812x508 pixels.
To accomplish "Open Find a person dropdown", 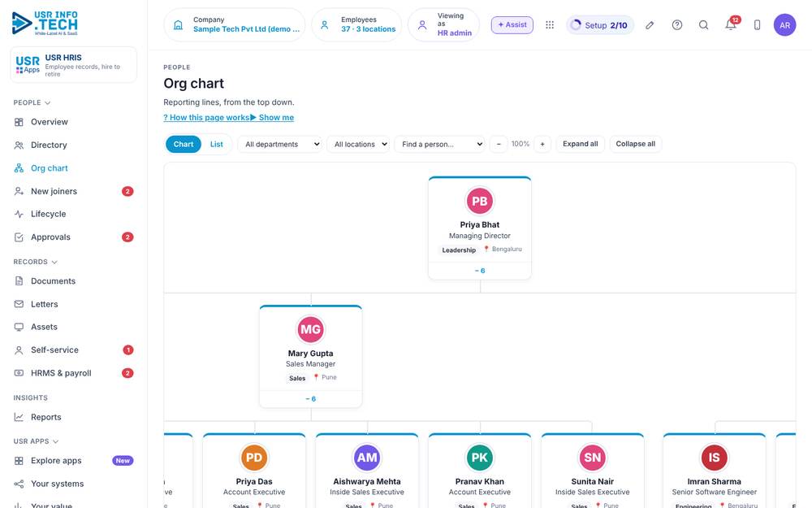I will (x=439, y=144).
